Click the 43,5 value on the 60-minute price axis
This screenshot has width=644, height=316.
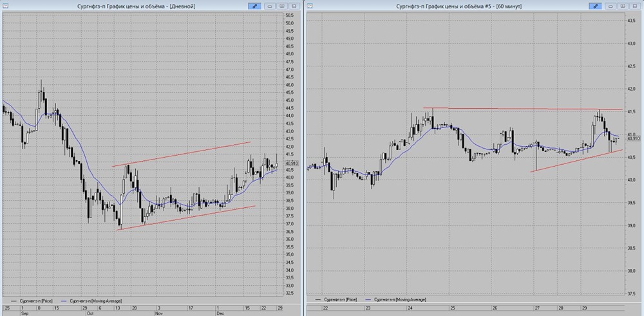(x=632, y=20)
